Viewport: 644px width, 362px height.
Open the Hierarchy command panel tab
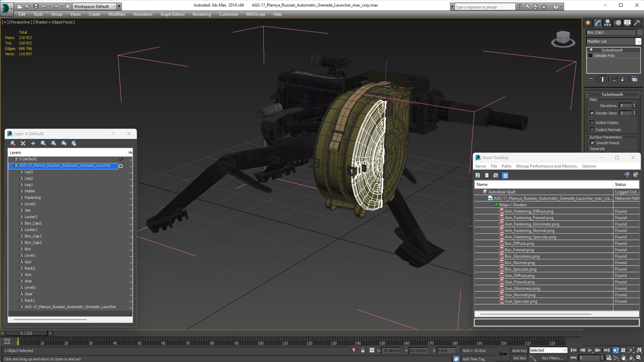[607, 23]
